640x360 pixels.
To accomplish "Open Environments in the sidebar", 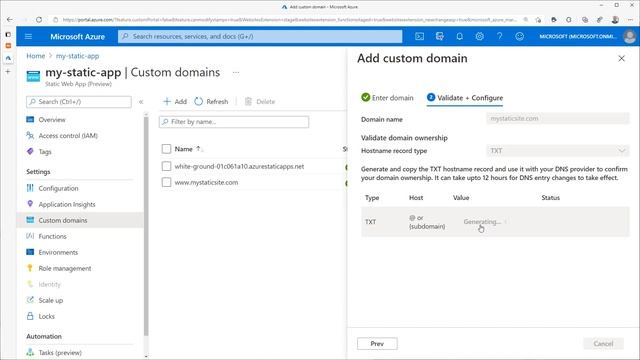I will pos(58,252).
